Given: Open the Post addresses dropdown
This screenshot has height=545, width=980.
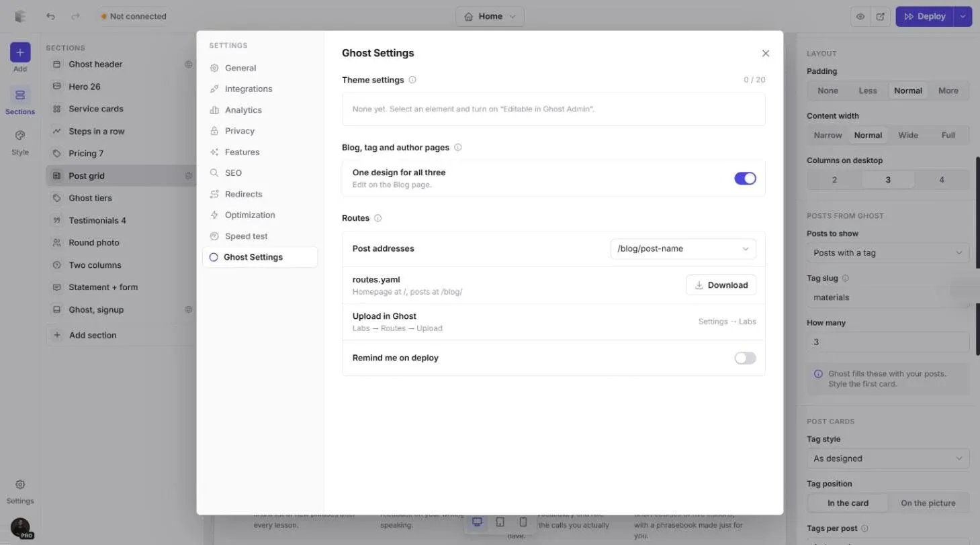Looking at the screenshot, I should click(x=683, y=249).
